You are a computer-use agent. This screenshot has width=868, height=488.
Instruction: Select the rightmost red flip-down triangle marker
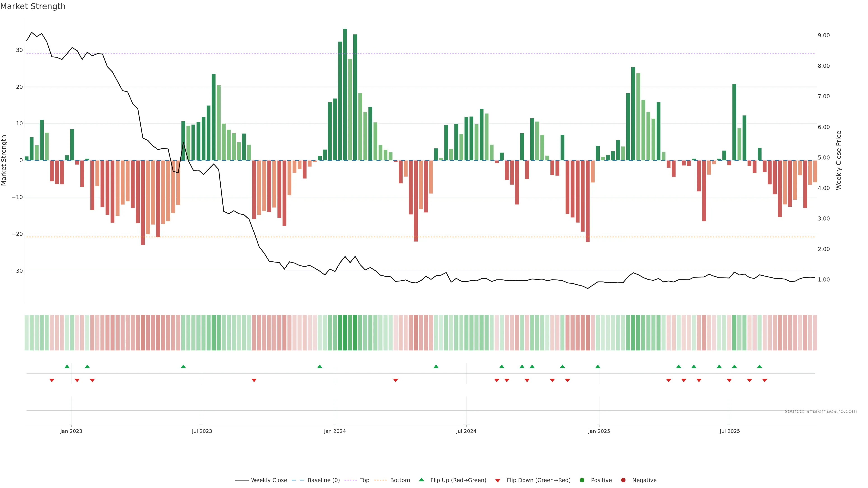764,380
